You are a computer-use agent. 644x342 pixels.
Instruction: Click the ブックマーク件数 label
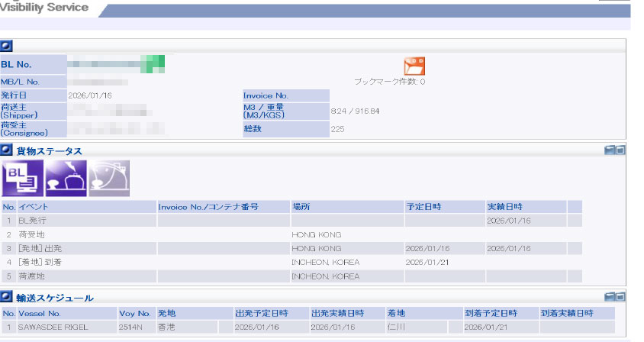click(x=389, y=81)
